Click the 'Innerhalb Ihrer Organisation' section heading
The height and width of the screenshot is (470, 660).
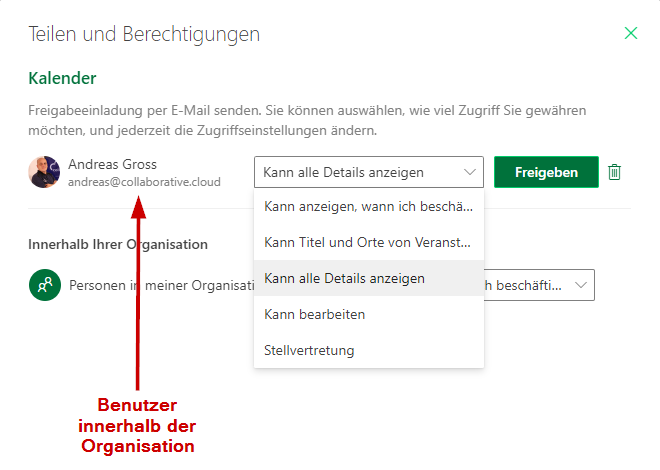118,244
